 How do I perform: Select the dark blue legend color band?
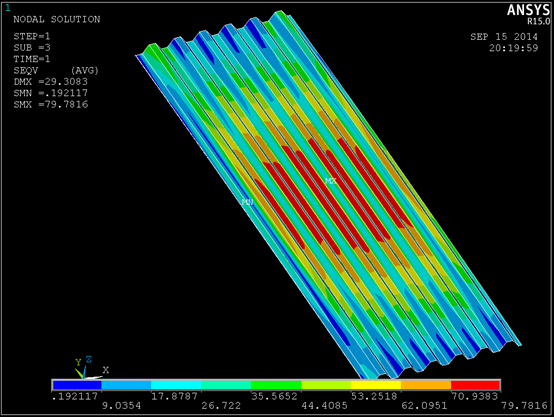point(77,385)
